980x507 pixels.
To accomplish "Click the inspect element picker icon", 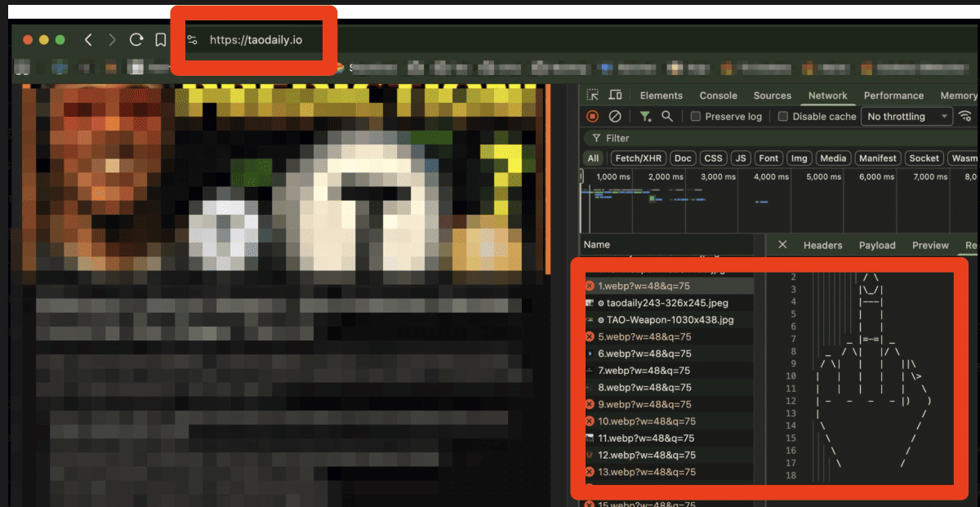I will [x=593, y=96].
